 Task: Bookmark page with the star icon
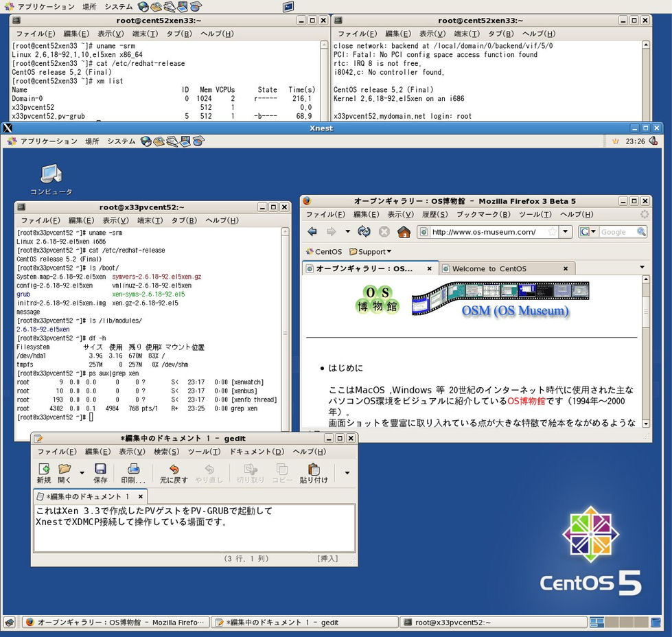tap(553, 232)
